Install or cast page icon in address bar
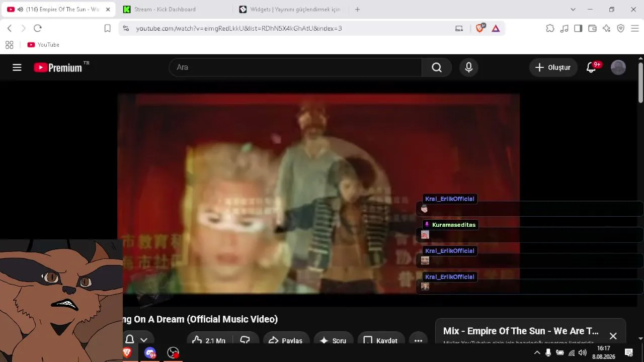Screen dimensions: 644x362 (459, 28)
